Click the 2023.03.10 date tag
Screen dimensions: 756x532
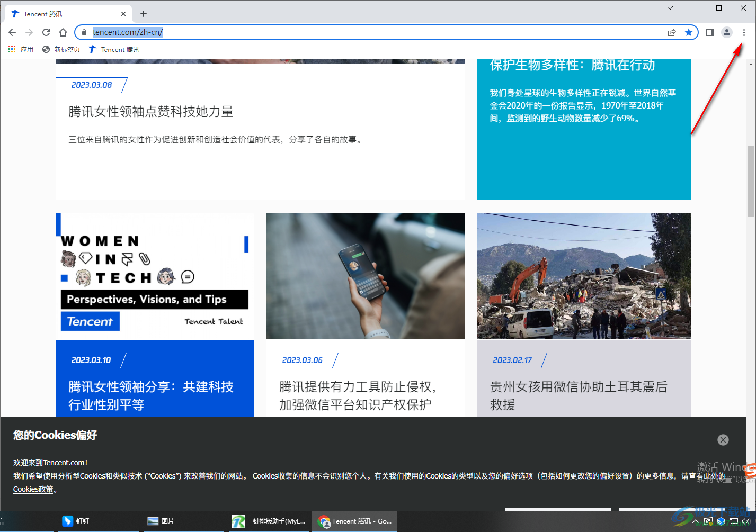[91, 360]
